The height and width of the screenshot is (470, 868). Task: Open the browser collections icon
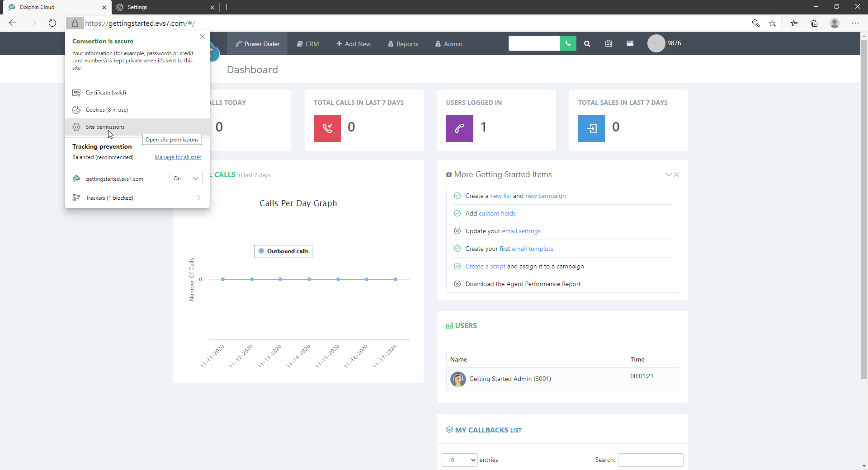(x=814, y=23)
